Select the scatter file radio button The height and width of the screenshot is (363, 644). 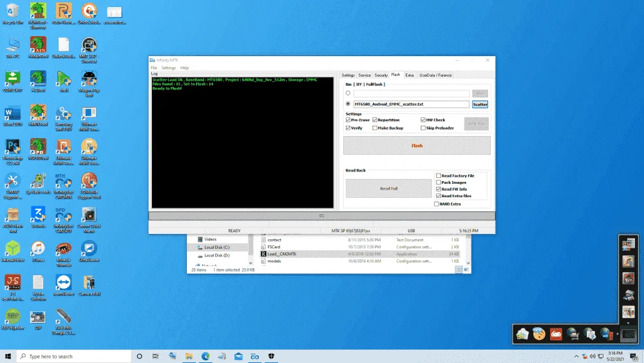pos(348,104)
